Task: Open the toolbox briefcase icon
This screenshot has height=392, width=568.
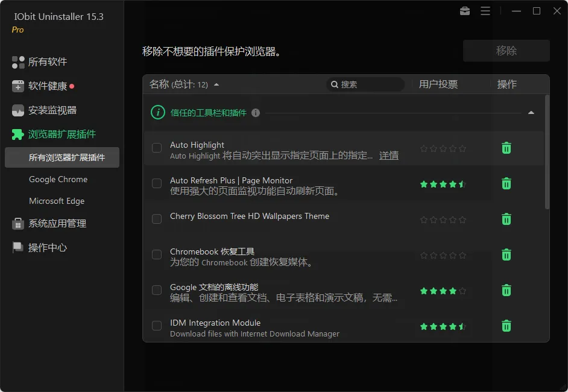Action: (x=465, y=11)
